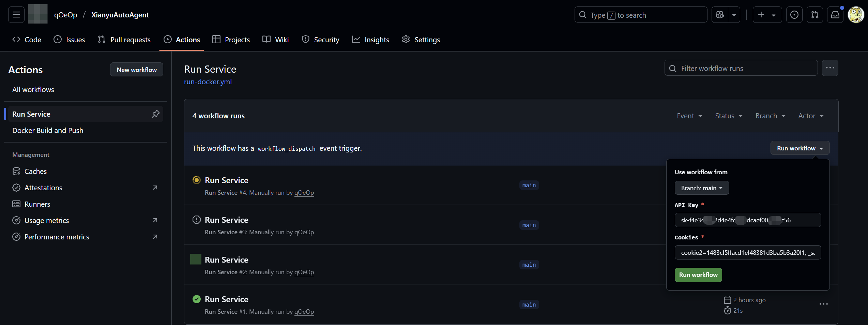
Task: Expand the Branch filter dropdown
Action: [770, 116]
